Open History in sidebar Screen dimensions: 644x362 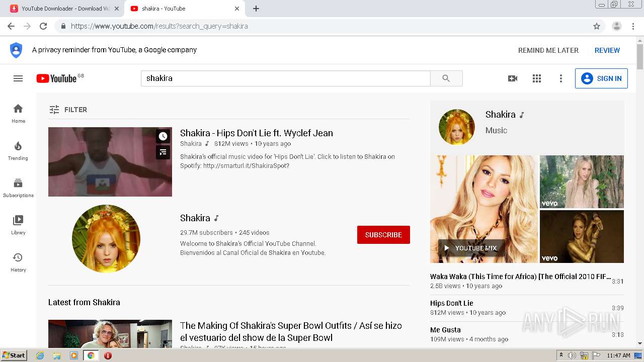(18, 262)
